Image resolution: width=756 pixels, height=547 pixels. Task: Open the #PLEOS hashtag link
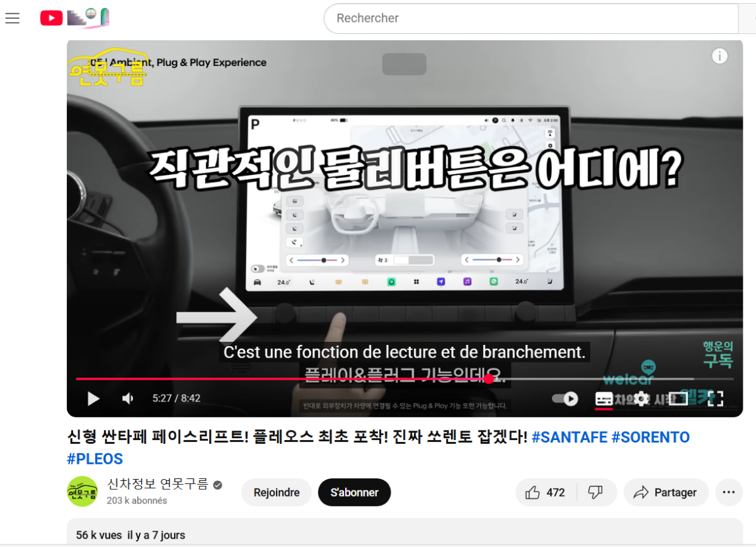(x=94, y=459)
